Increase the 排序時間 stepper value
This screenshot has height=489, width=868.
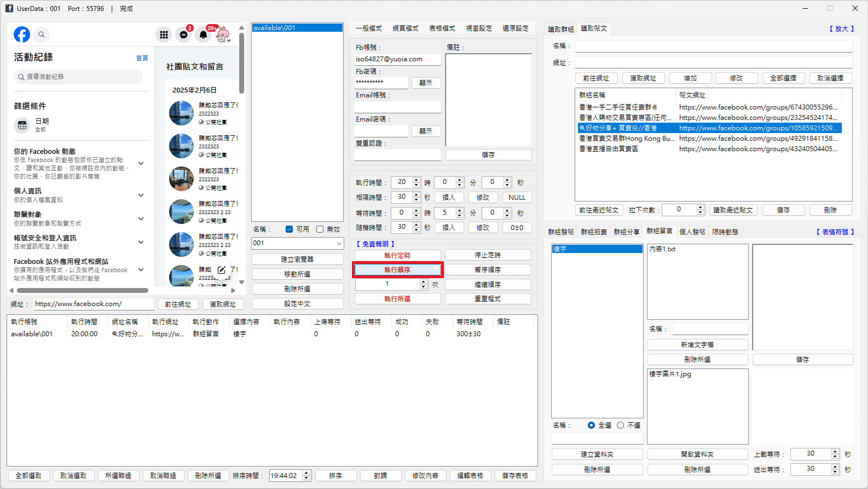[306, 473]
